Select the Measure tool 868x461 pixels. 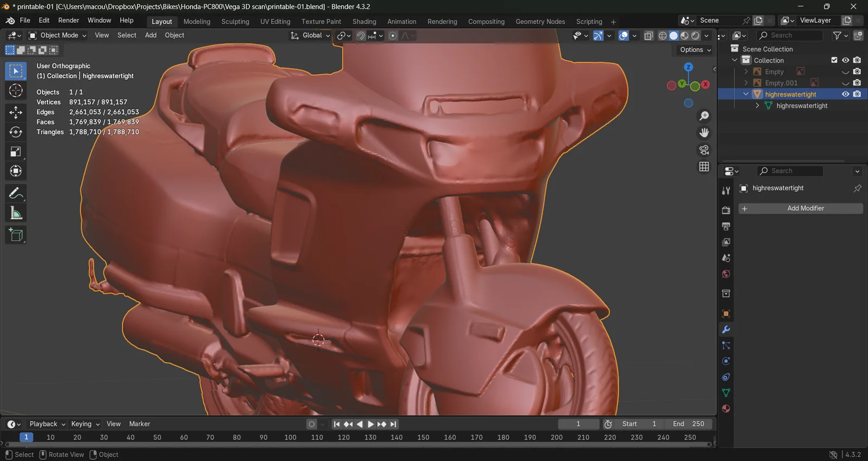pyautogui.click(x=16, y=213)
